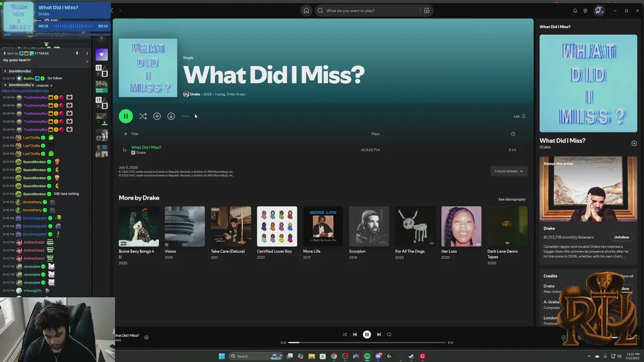Collapse the pinned chat message with the chevron
Image resolution: width=644 pixels, height=362 pixels.
[87, 61]
